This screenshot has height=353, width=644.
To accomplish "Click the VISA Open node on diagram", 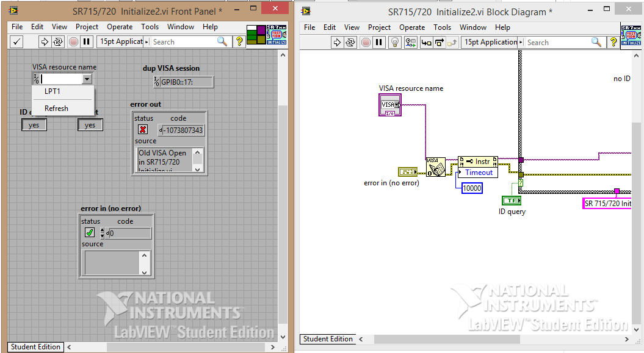I will [x=435, y=167].
